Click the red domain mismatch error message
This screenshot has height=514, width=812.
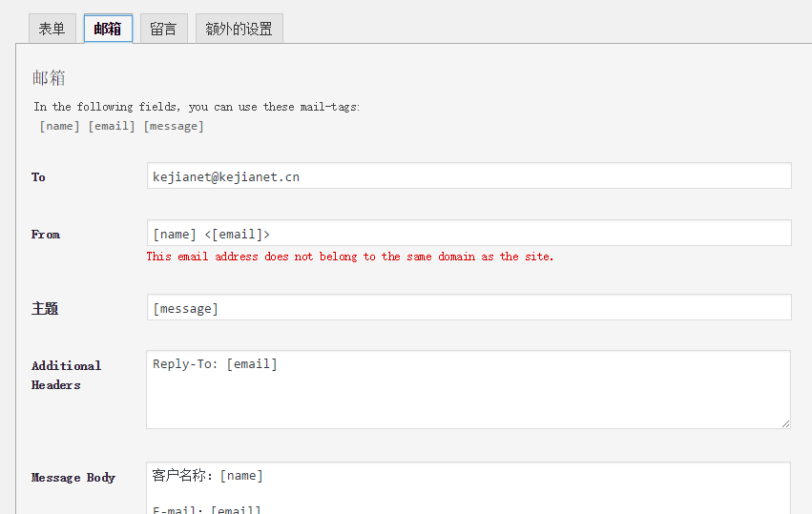click(x=349, y=257)
